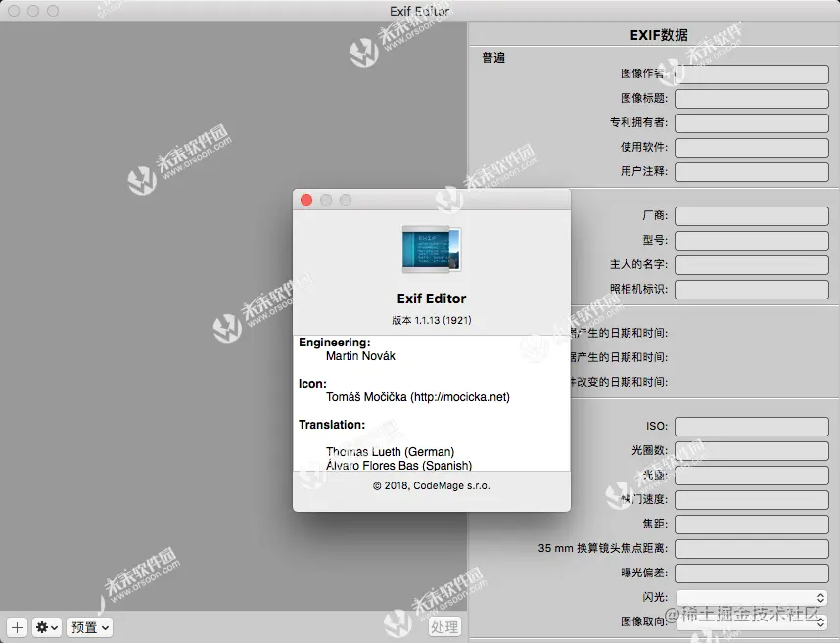The image size is (840, 643).
Task: Open the 预置 presets dropdown
Action: pos(89,627)
